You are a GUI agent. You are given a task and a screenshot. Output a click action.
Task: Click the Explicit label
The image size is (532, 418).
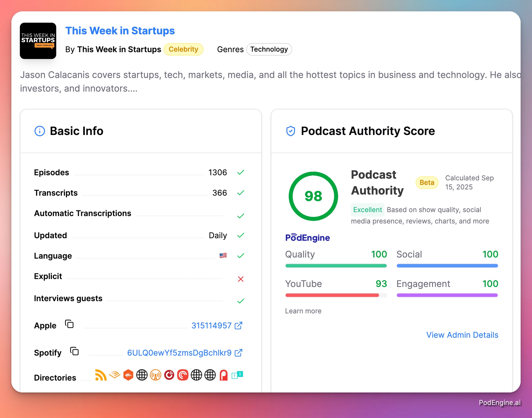(48, 276)
